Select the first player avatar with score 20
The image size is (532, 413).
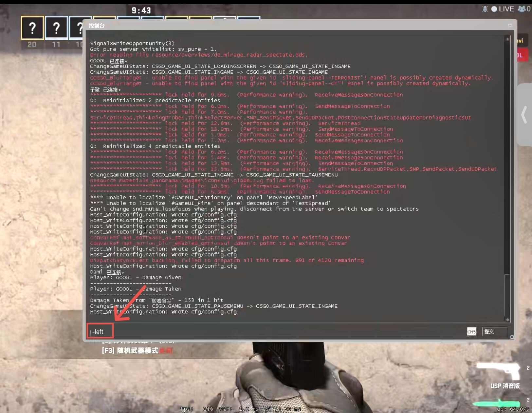point(32,28)
